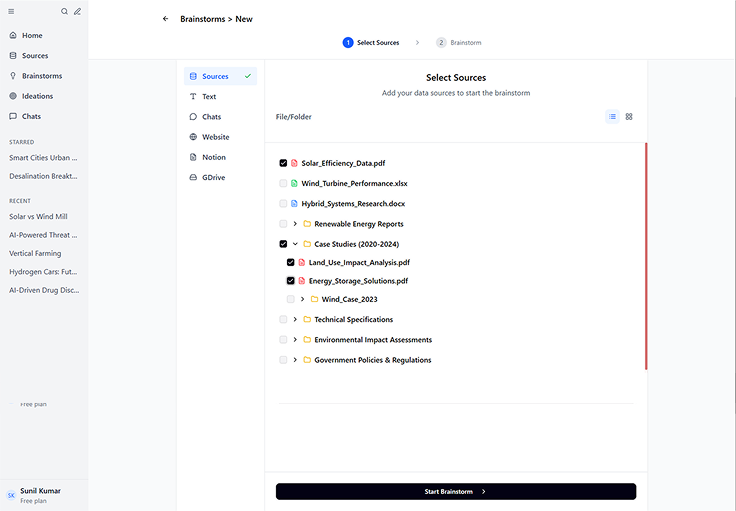The image size is (736, 511).
Task: Click the search icon in the sidebar header
Action: point(65,11)
